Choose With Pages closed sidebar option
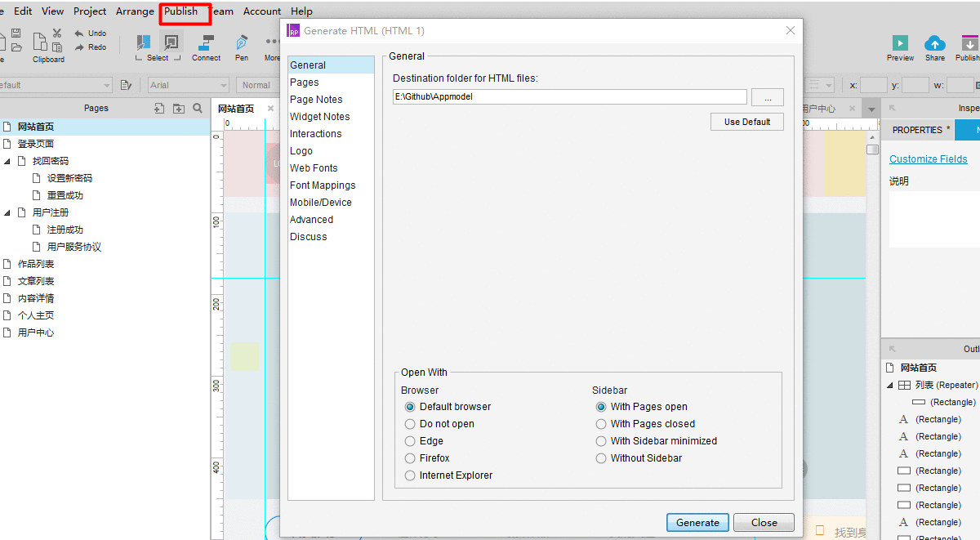The image size is (980, 540). click(601, 424)
